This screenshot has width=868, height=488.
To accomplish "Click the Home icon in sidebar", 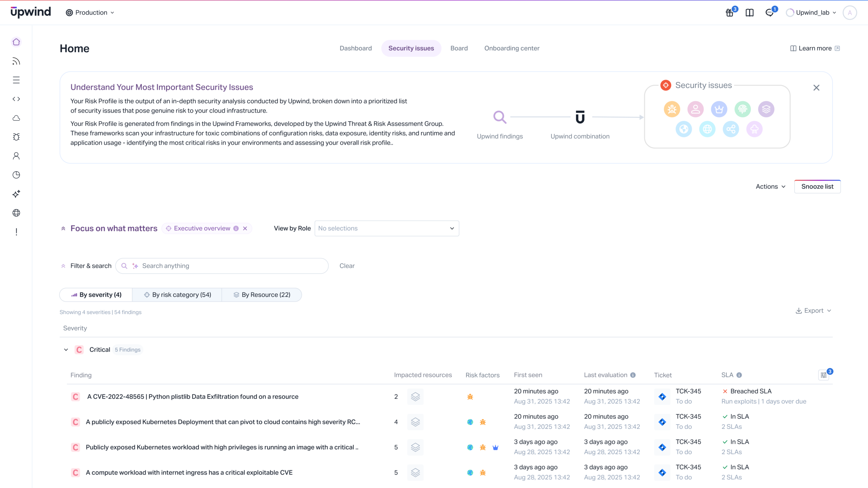I will (16, 42).
